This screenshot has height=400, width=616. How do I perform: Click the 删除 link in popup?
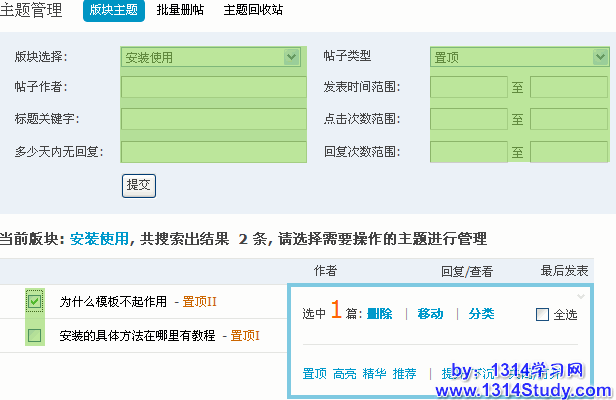379,314
